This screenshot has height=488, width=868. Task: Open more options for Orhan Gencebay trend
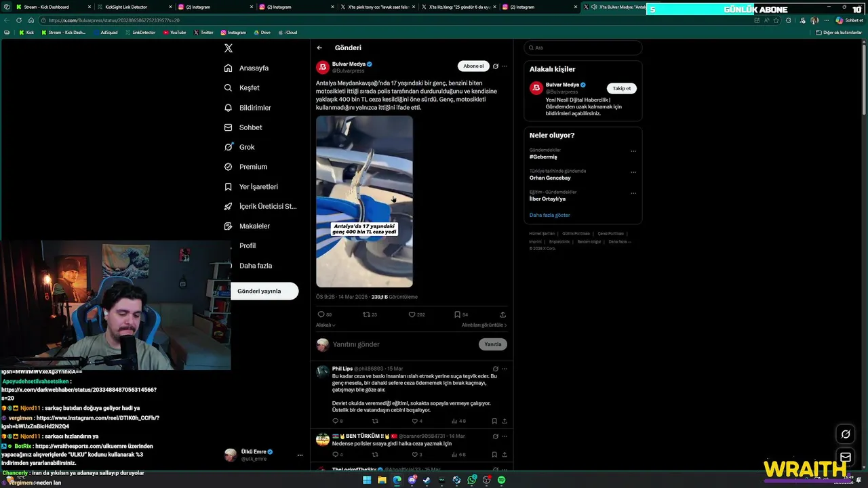point(633,172)
